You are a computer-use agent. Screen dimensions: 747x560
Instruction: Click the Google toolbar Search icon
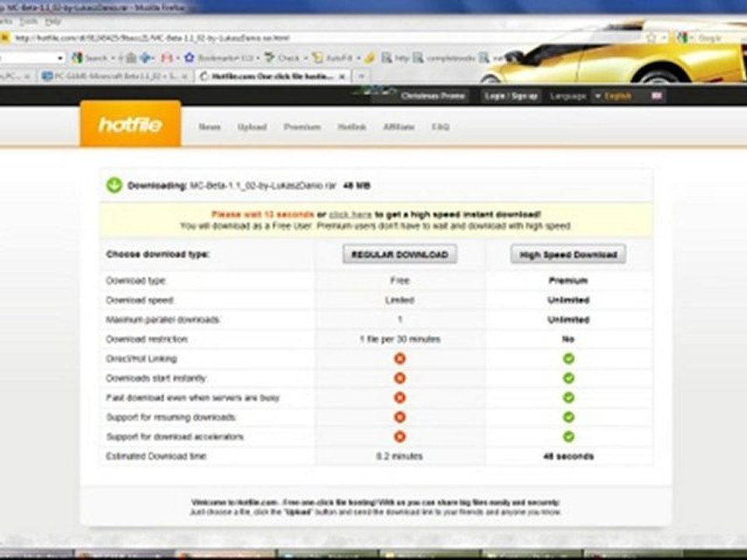[77, 58]
